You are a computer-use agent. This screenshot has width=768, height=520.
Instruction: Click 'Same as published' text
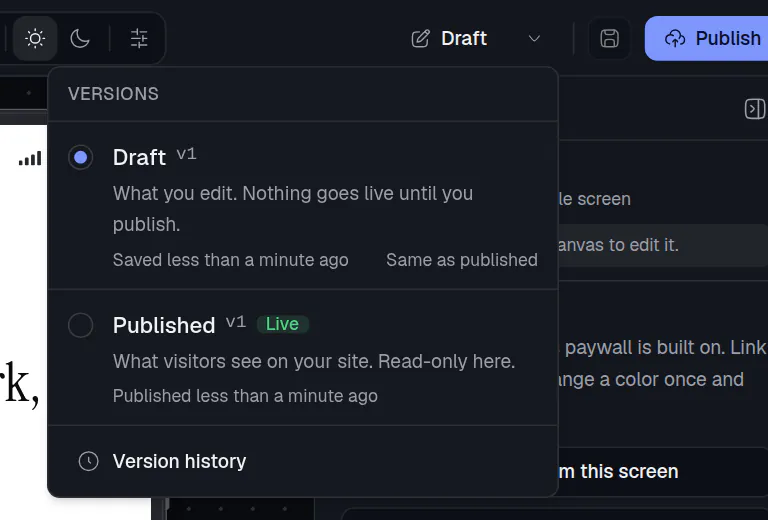(x=461, y=260)
